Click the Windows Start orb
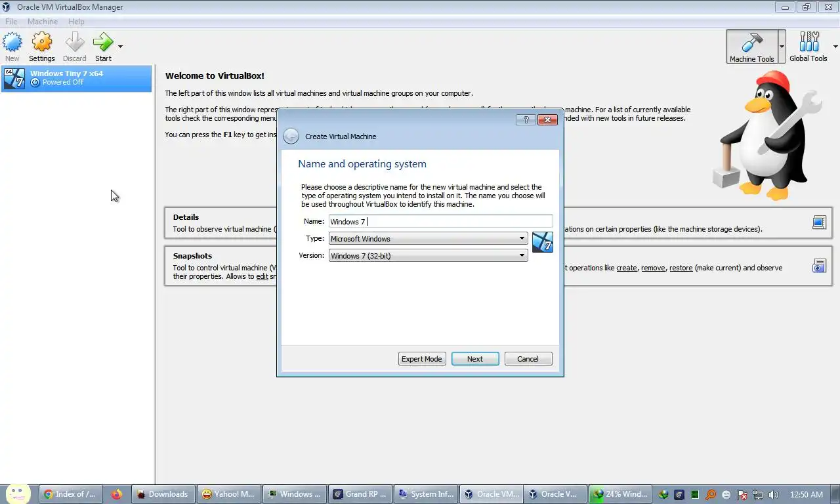 point(18,494)
